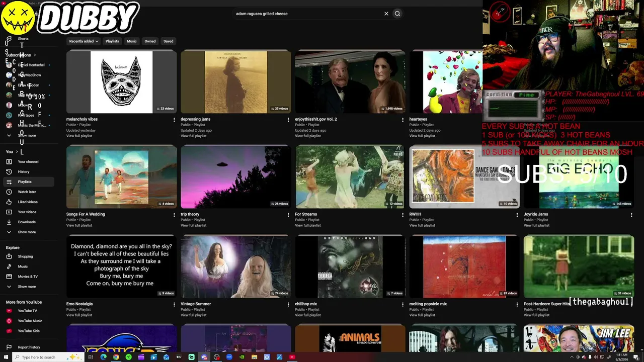Screen dimensions: 644x362
Task: Open the Report history flag icon
Action: coord(9,347)
